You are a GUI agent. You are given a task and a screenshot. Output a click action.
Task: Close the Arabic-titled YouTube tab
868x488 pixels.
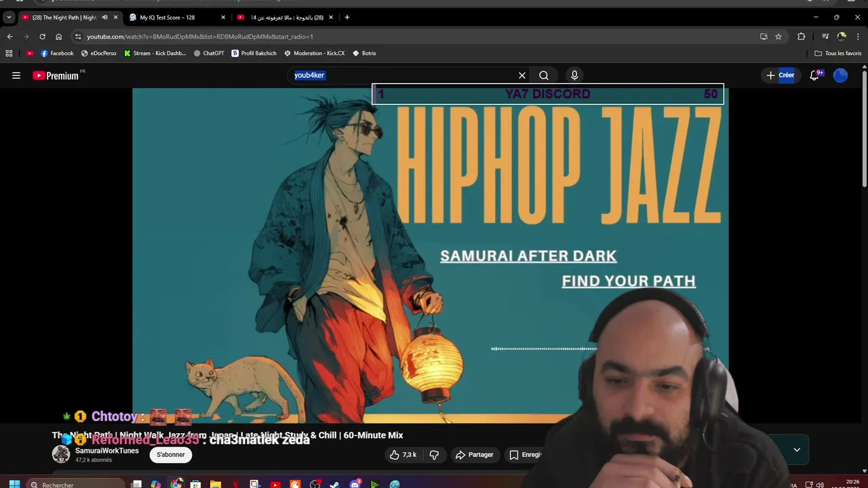tap(331, 17)
